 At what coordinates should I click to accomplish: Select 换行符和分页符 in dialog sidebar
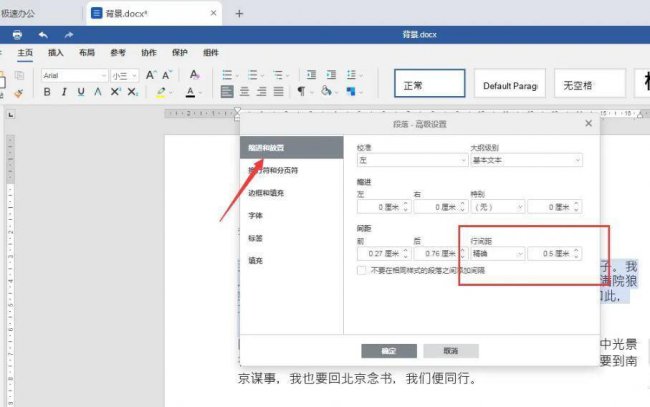[292, 170]
